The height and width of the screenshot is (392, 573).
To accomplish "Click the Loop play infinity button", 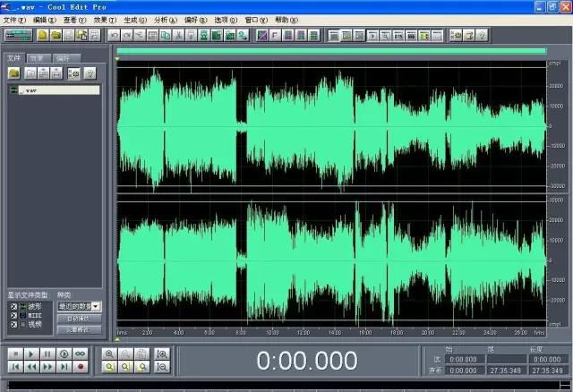I will point(80,354).
